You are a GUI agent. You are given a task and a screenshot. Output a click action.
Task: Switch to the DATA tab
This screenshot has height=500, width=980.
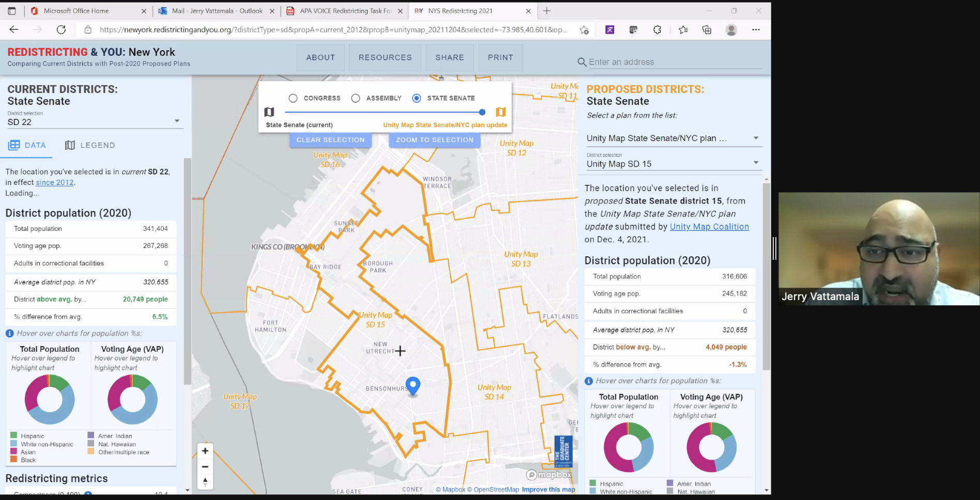tap(27, 145)
